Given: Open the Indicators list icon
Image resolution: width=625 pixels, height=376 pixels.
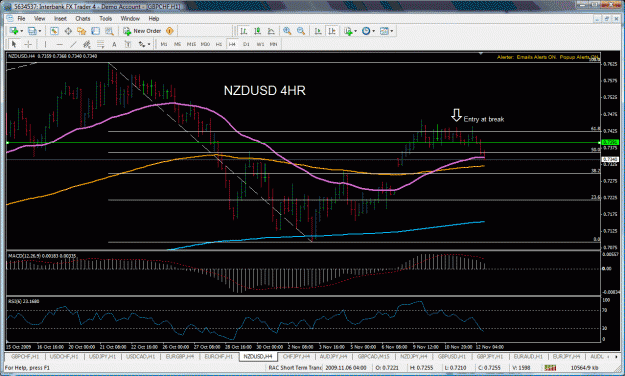Looking at the screenshot, I should (x=348, y=31).
